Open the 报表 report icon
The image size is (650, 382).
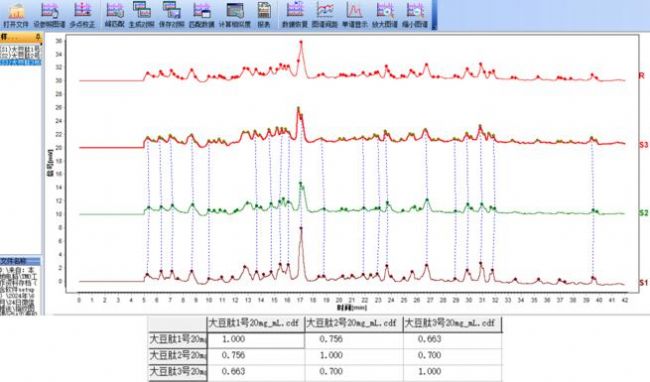[x=264, y=15]
